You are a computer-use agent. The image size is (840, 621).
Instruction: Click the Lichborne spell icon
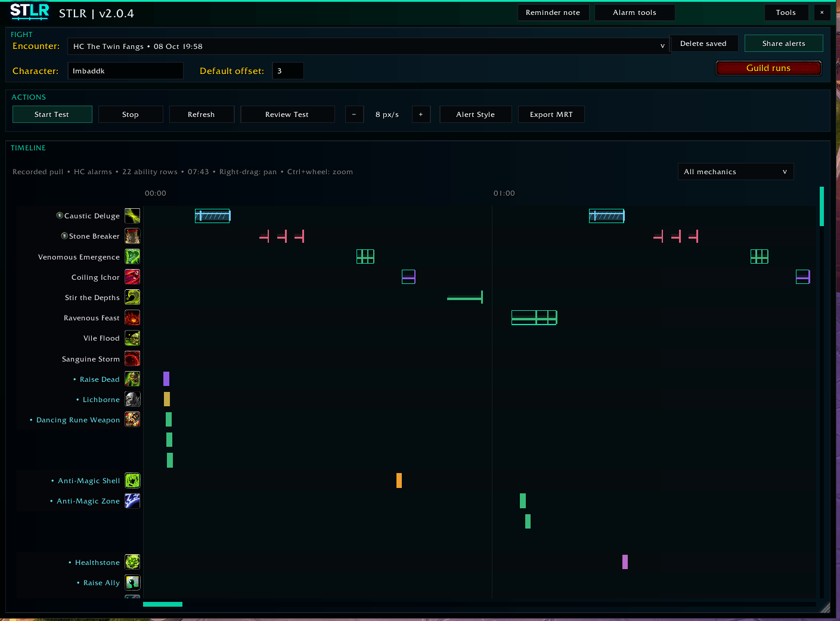[x=132, y=399]
